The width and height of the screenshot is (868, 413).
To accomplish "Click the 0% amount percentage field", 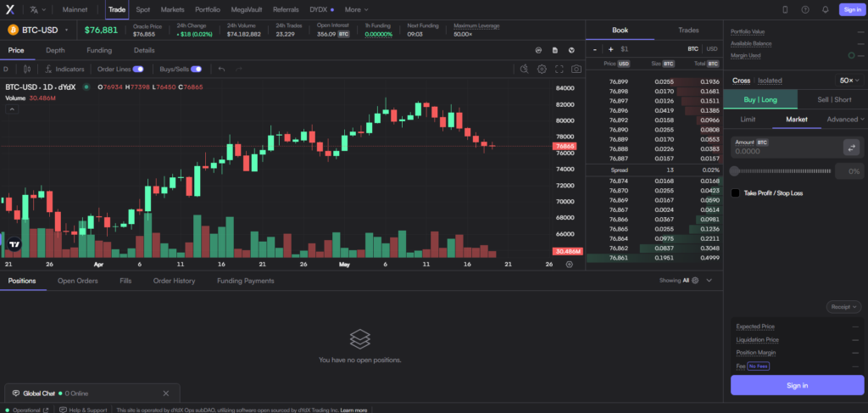I will 849,171.
